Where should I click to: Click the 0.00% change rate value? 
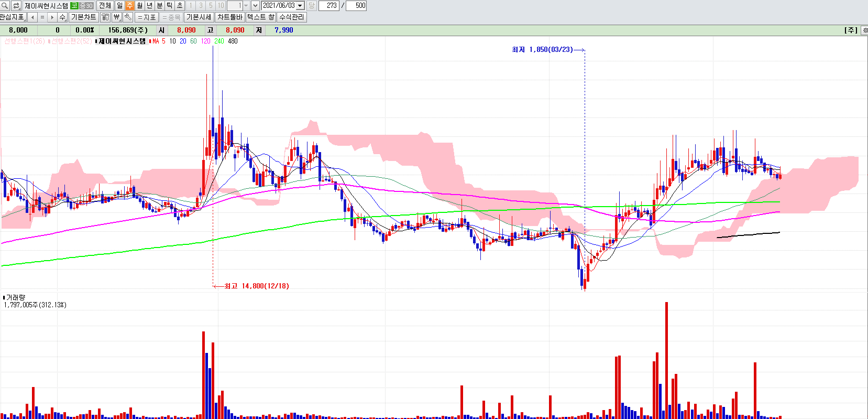pos(85,30)
